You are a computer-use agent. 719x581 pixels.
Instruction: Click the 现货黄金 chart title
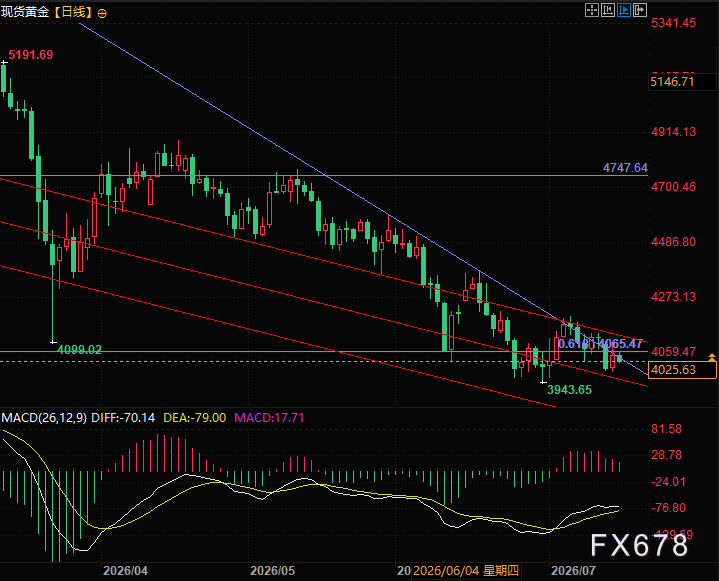pyautogui.click(x=25, y=12)
